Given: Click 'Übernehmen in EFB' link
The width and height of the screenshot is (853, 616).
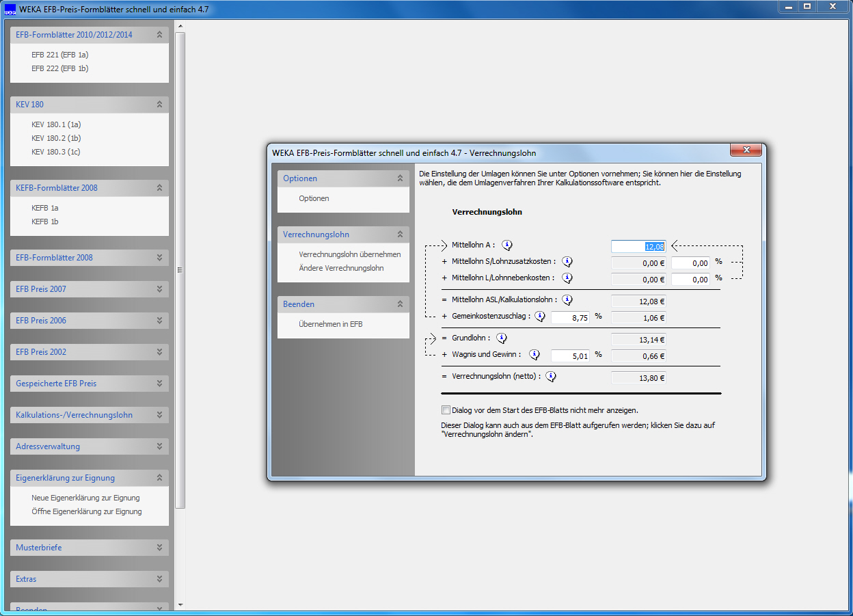Looking at the screenshot, I should pyautogui.click(x=331, y=324).
